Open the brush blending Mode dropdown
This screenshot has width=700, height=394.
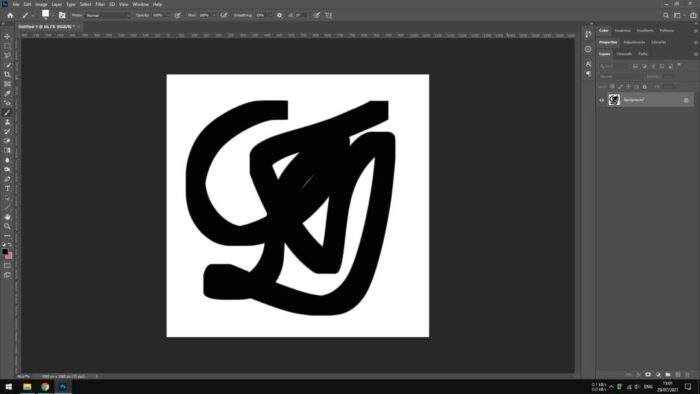pyautogui.click(x=108, y=15)
